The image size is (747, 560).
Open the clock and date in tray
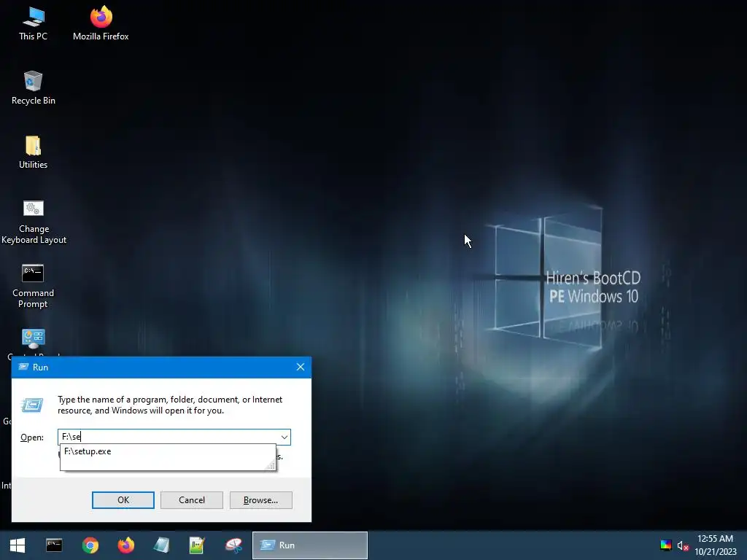pos(716,545)
